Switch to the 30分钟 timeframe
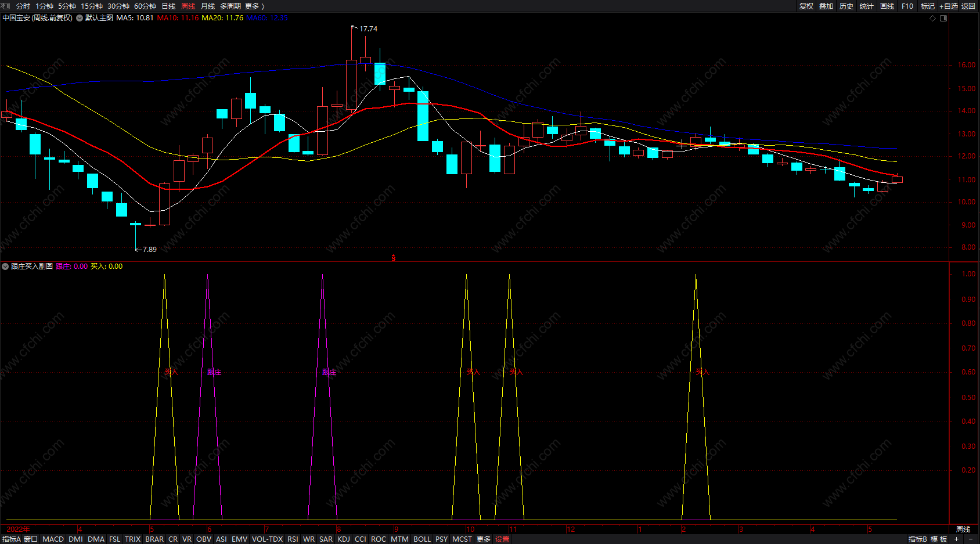The width and height of the screenshot is (980, 544). click(x=118, y=6)
